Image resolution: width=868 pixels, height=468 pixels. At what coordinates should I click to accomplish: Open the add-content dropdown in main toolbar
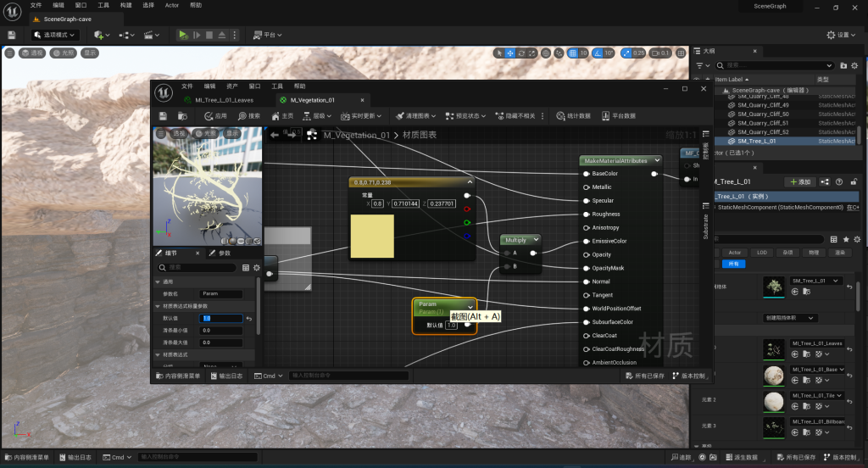102,35
